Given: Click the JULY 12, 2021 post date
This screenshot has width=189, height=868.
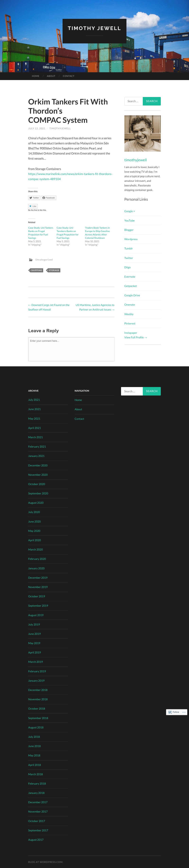Looking at the screenshot, I should pyautogui.click(x=37, y=128).
